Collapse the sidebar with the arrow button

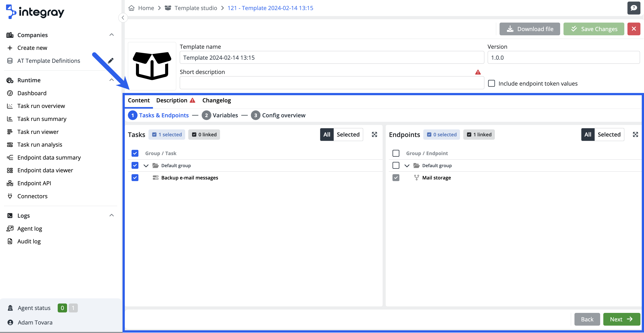coord(123,18)
